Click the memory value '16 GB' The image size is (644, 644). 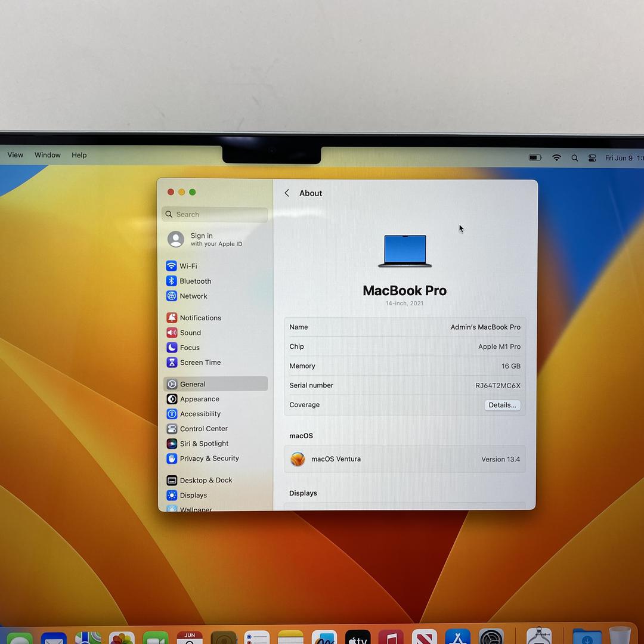[x=511, y=366]
